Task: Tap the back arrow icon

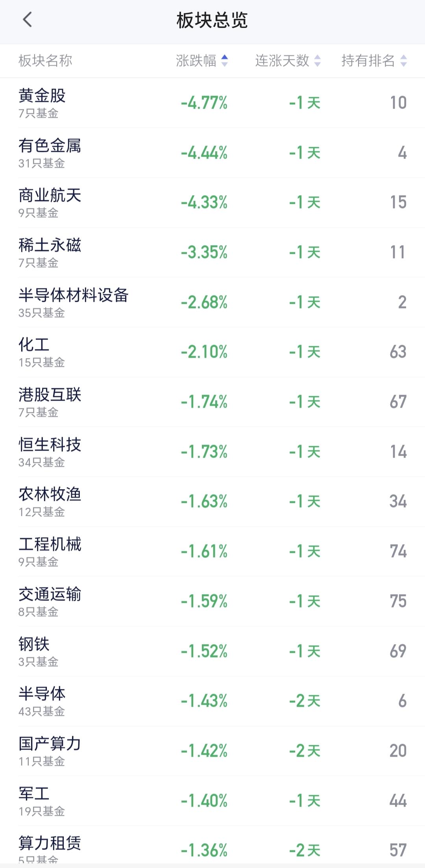Action: 27,19
